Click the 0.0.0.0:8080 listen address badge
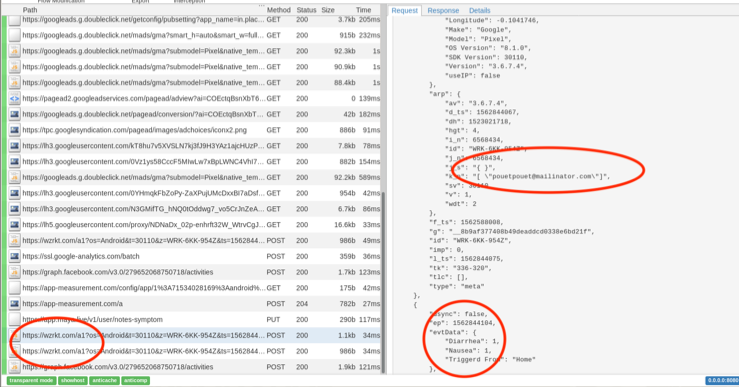The image size is (739, 387). click(x=722, y=380)
